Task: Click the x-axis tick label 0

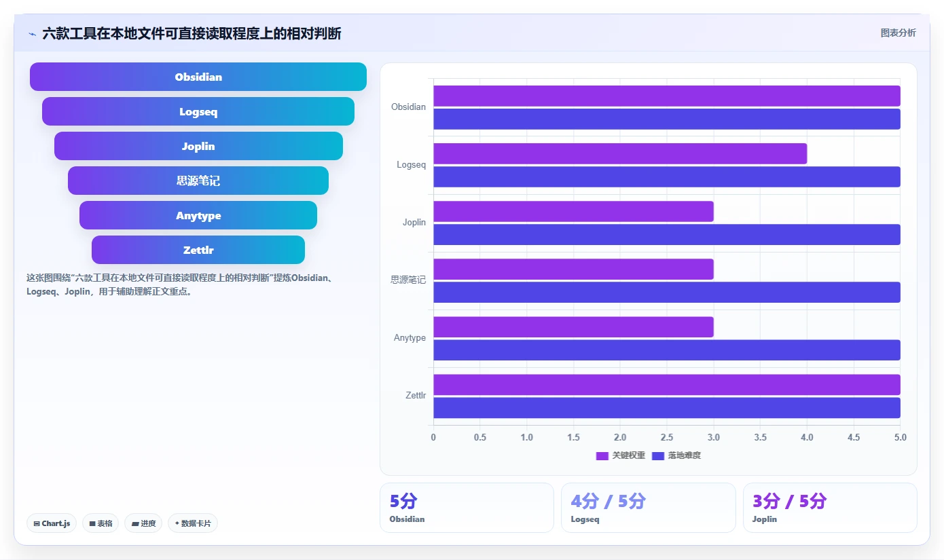Action: [433, 438]
